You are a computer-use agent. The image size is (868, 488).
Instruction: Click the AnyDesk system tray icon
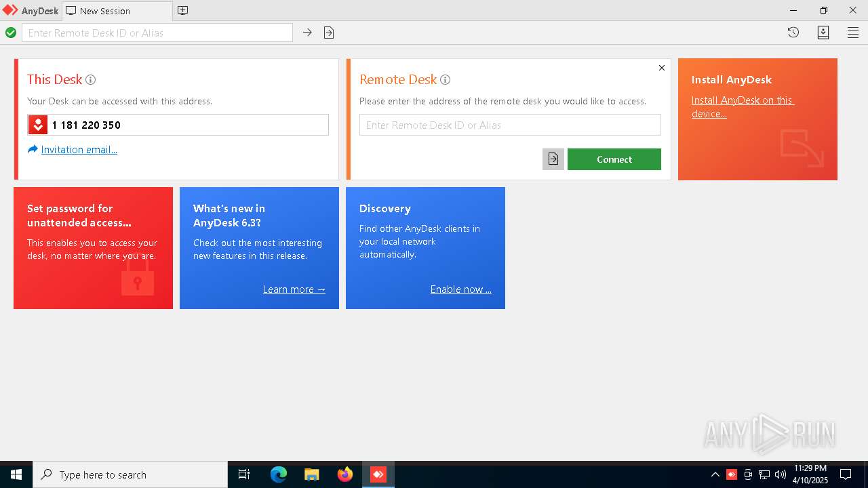732,474
